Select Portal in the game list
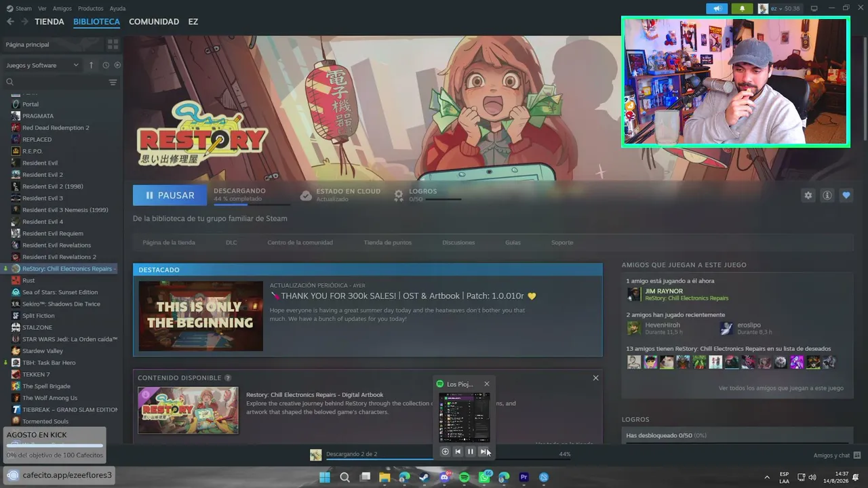 pyautogui.click(x=31, y=104)
